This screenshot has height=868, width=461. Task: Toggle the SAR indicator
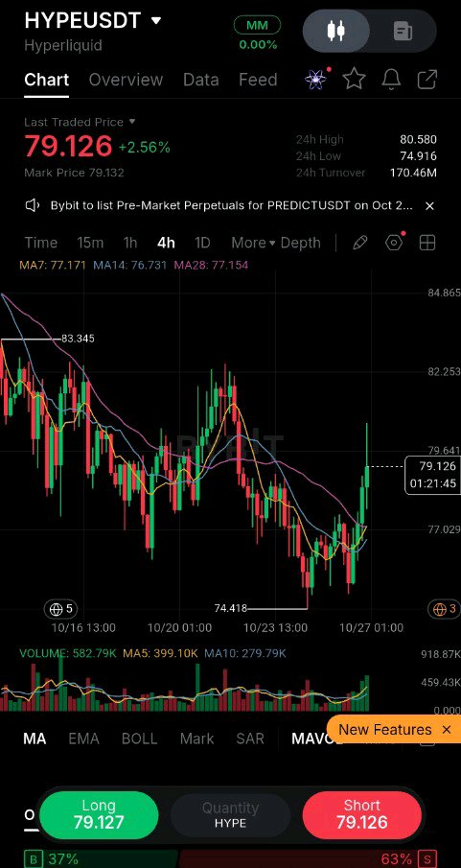tap(250, 739)
